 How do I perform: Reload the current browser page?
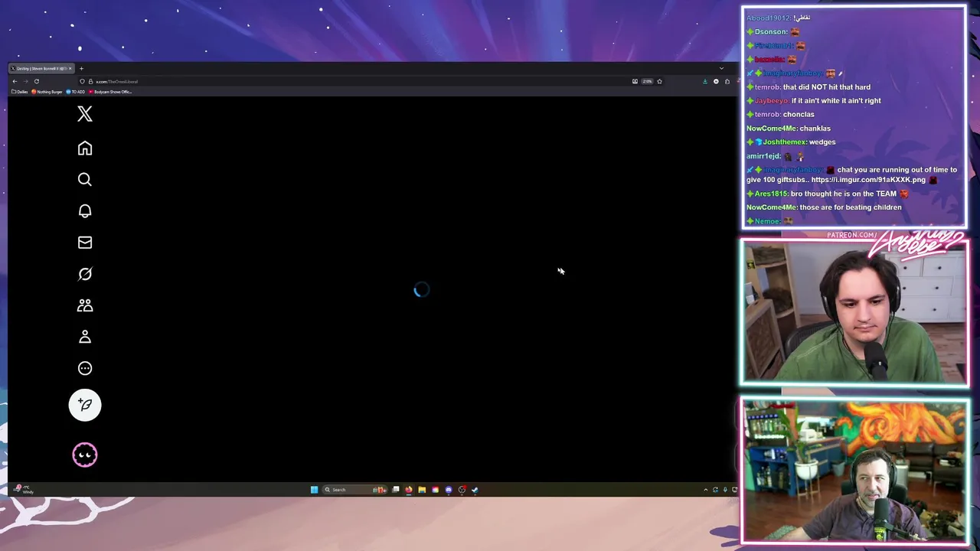point(36,81)
